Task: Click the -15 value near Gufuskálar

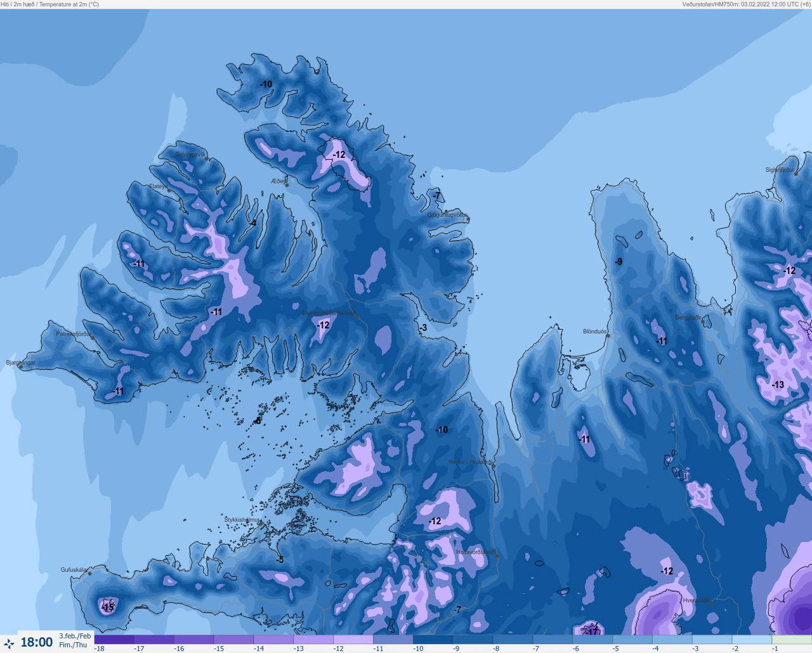Action: coord(107,607)
